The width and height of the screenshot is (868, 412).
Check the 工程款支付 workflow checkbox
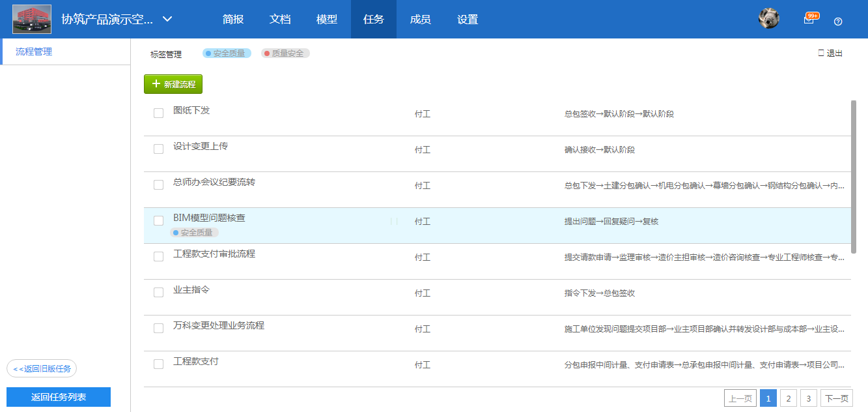click(158, 364)
